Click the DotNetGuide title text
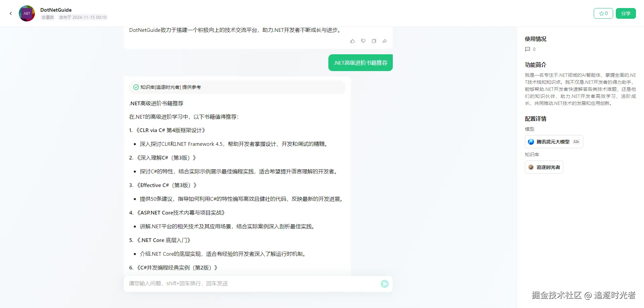The image size is (644, 308). [x=56, y=10]
